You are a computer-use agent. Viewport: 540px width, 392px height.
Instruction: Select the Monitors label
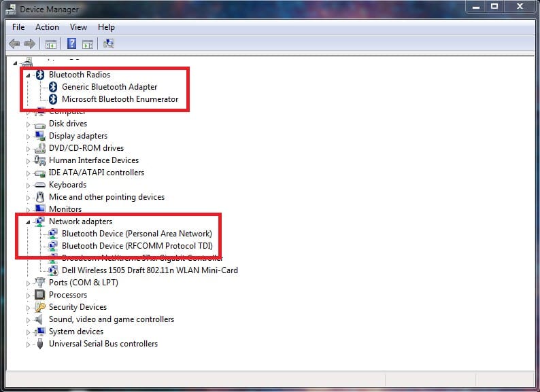point(65,209)
